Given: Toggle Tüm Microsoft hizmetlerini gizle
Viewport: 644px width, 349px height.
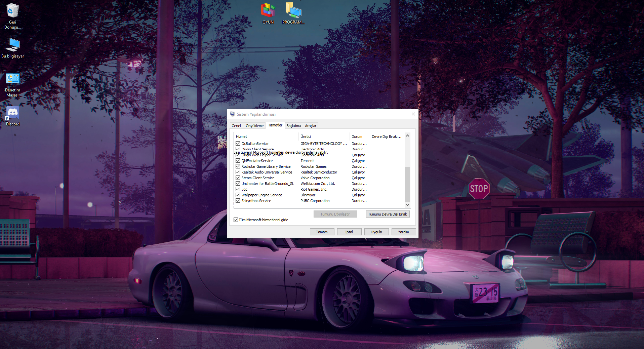Looking at the screenshot, I should [x=236, y=220].
